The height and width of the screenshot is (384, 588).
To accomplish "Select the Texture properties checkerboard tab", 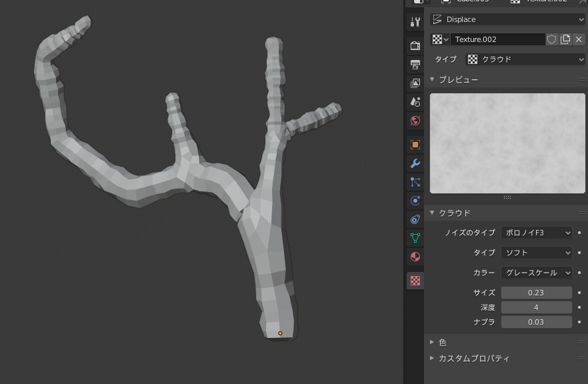I will point(415,281).
